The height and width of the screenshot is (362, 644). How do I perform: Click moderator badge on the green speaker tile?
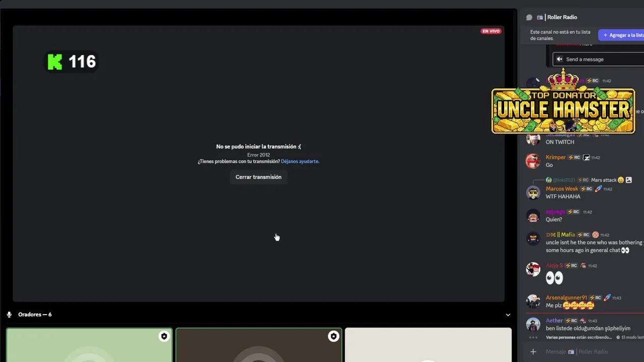(164, 336)
